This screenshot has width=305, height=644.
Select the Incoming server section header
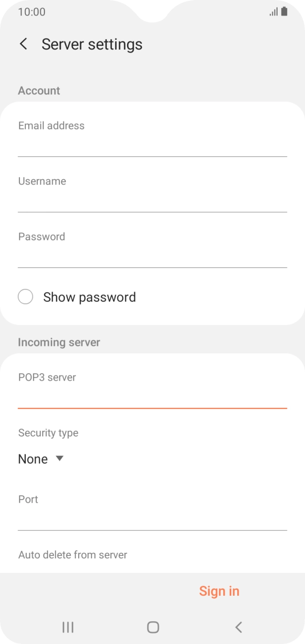pyautogui.click(x=59, y=342)
